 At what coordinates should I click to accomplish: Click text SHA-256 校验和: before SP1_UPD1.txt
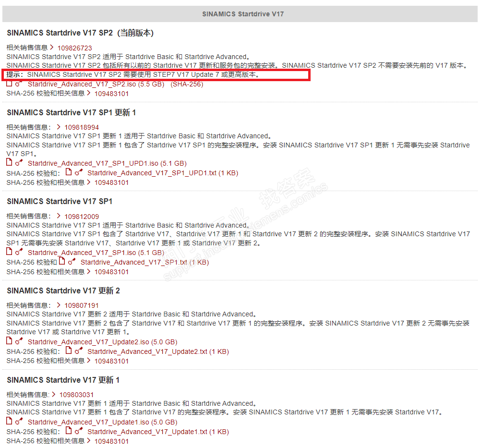pyautogui.click(x=33, y=173)
